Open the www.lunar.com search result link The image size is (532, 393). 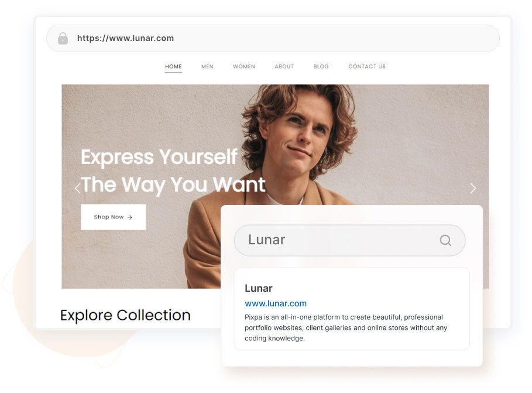276,303
